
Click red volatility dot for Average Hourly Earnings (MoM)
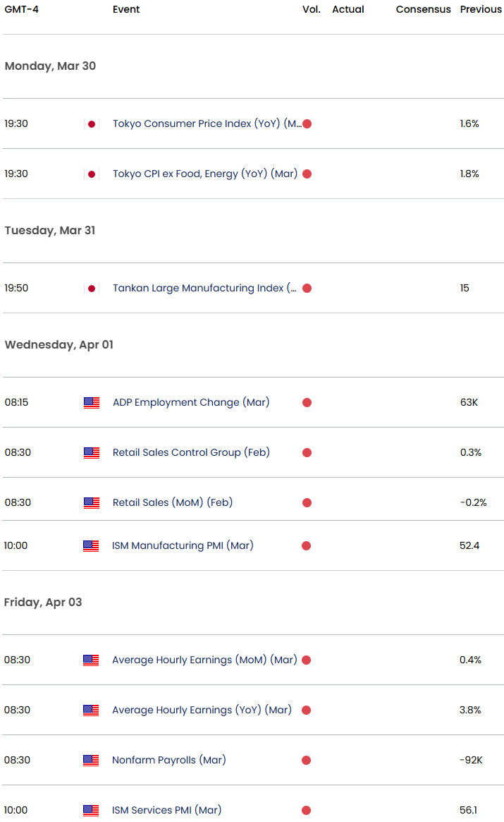pyautogui.click(x=307, y=660)
